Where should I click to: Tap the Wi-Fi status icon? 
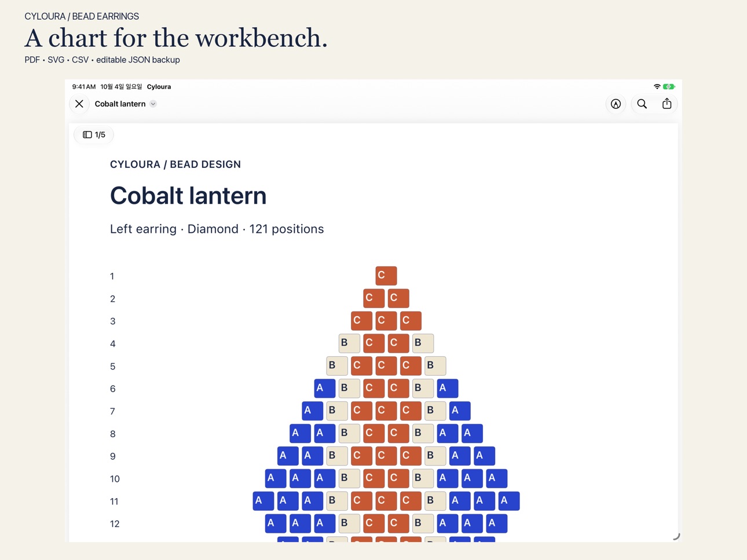[657, 87]
